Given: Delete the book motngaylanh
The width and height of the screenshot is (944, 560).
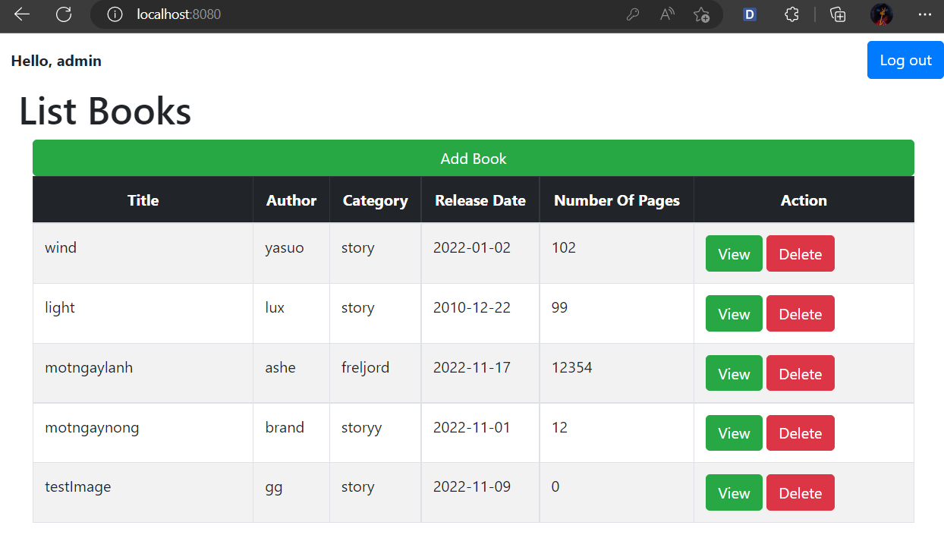Looking at the screenshot, I should point(800,373).
